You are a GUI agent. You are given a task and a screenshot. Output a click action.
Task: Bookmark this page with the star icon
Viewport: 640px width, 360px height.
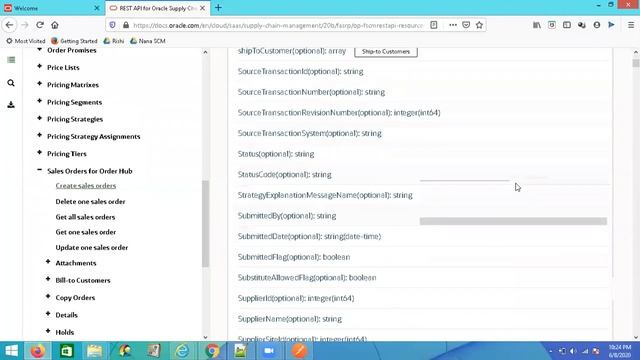tap(480, 25)
